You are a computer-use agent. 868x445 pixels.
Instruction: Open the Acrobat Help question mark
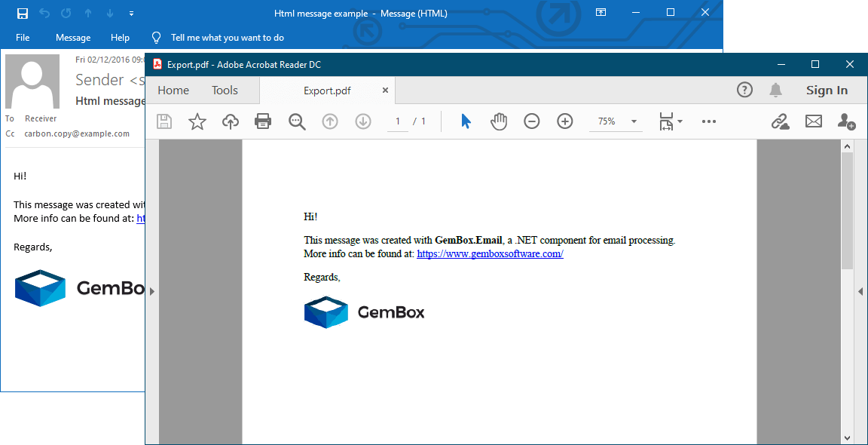[744, 91]
